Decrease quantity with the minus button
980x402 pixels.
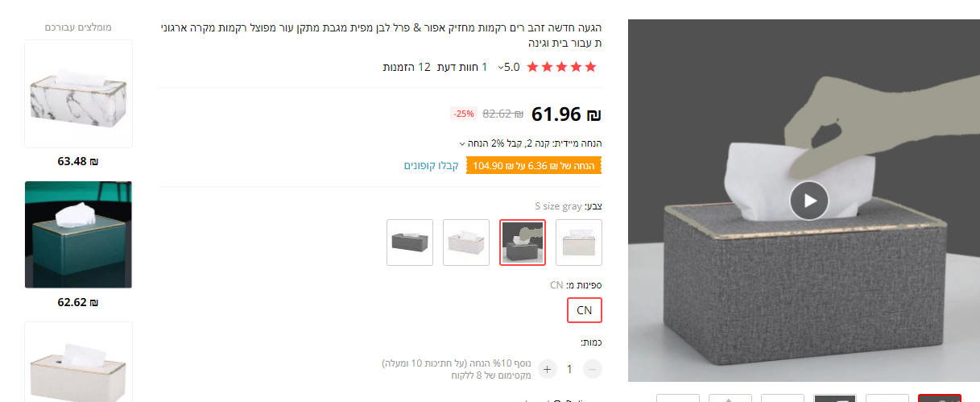pos(592,369)
